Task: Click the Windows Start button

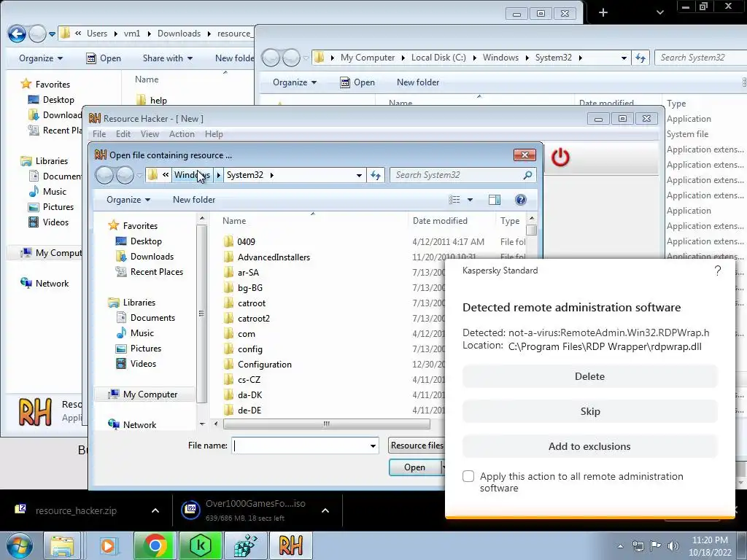Action: [19, 545]
